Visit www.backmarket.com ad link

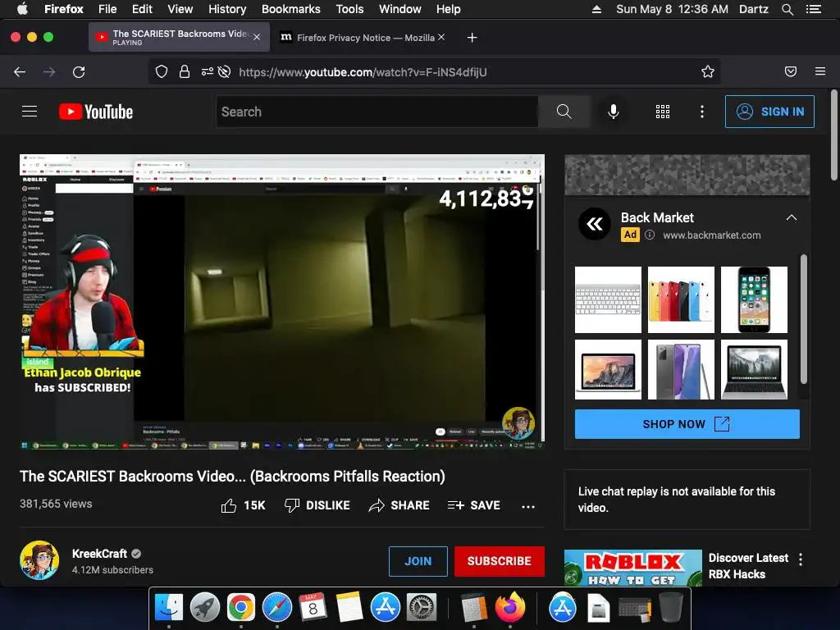[711, 235]
